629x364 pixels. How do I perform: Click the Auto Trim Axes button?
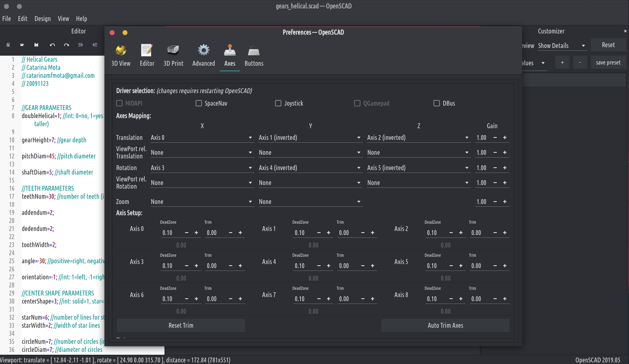click(x=446, y=326)
